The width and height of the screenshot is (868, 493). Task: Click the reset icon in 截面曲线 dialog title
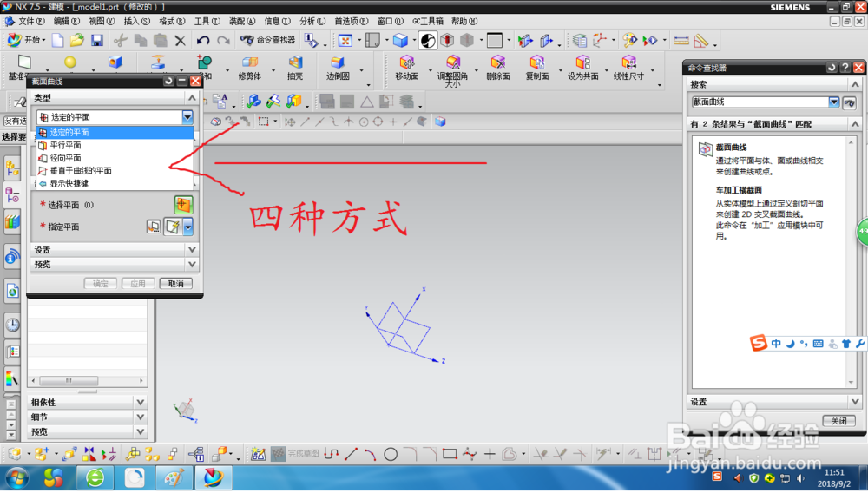pos(168,81)
